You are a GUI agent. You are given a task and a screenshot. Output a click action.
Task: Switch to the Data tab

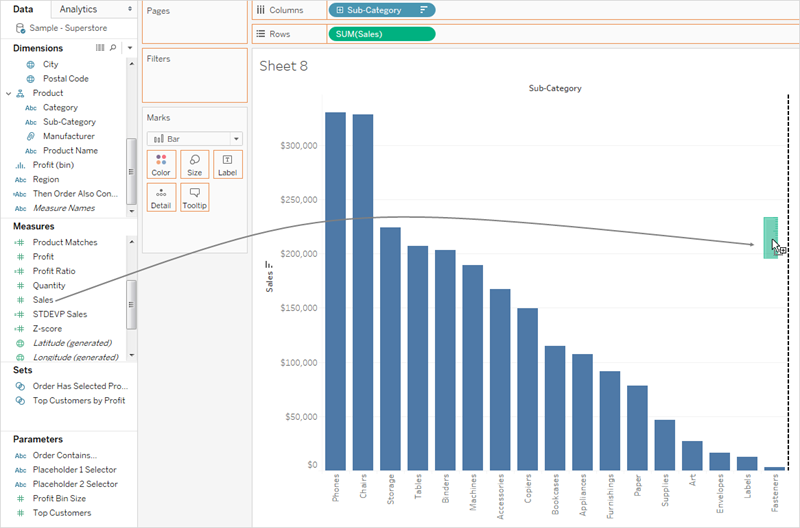tap(23, 9)
